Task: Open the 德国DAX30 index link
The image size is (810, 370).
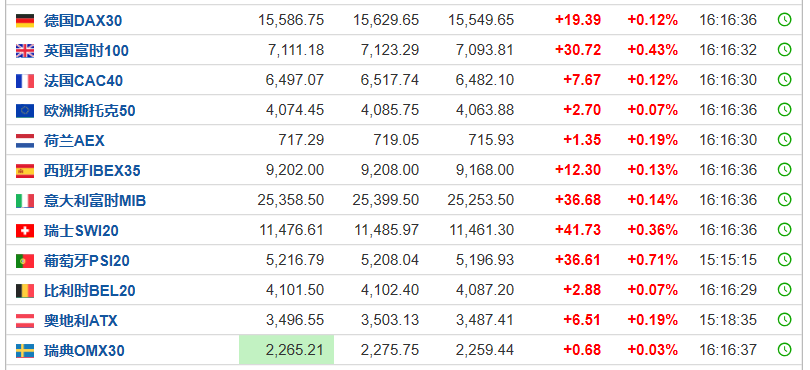Action: [x=83, y=21]
